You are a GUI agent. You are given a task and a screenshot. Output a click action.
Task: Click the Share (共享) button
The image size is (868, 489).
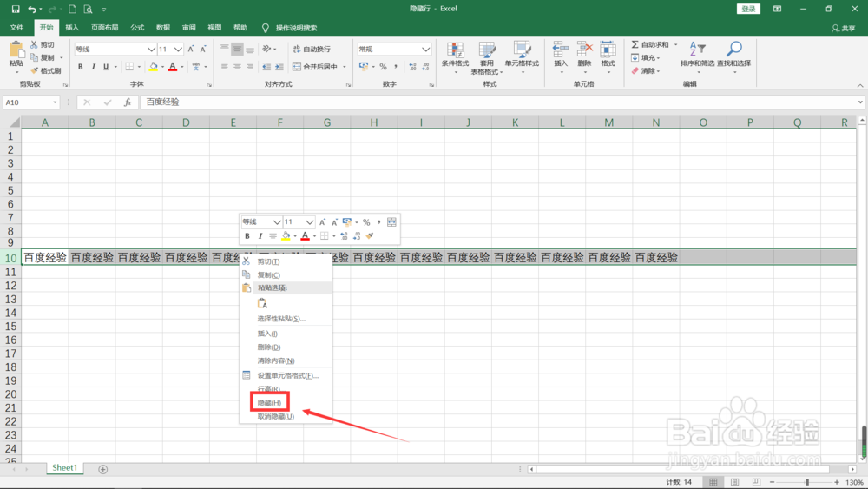click(843, 29)
